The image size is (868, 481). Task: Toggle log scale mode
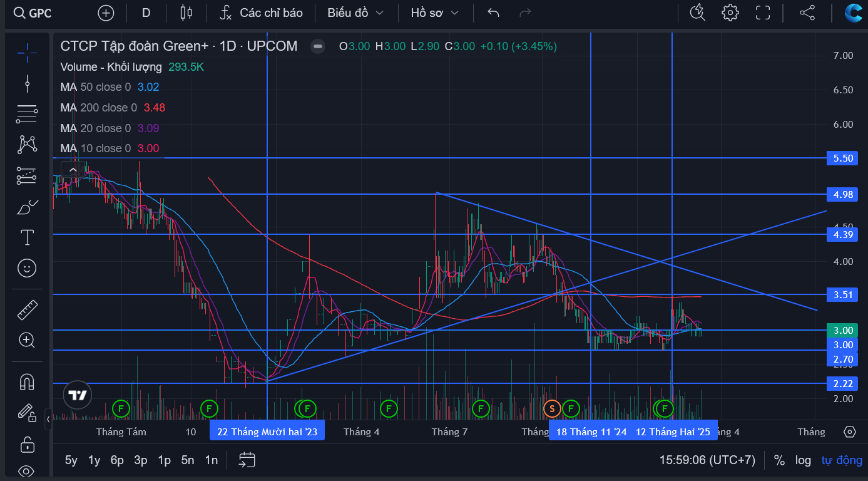[803, 460]
